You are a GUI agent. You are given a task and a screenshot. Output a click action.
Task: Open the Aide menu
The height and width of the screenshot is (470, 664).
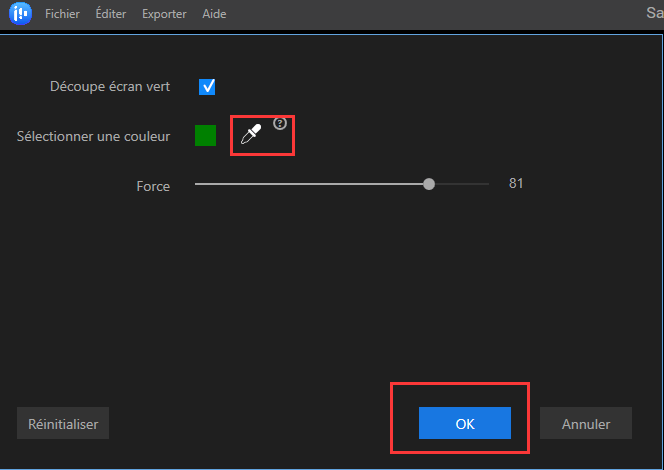(x=214, y=15)
